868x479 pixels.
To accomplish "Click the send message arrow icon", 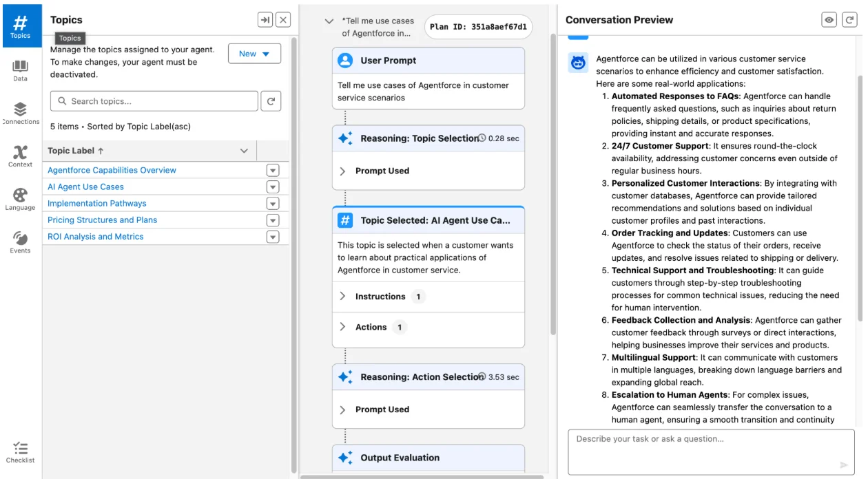I will pyautogui.click(x=844, y=465).
